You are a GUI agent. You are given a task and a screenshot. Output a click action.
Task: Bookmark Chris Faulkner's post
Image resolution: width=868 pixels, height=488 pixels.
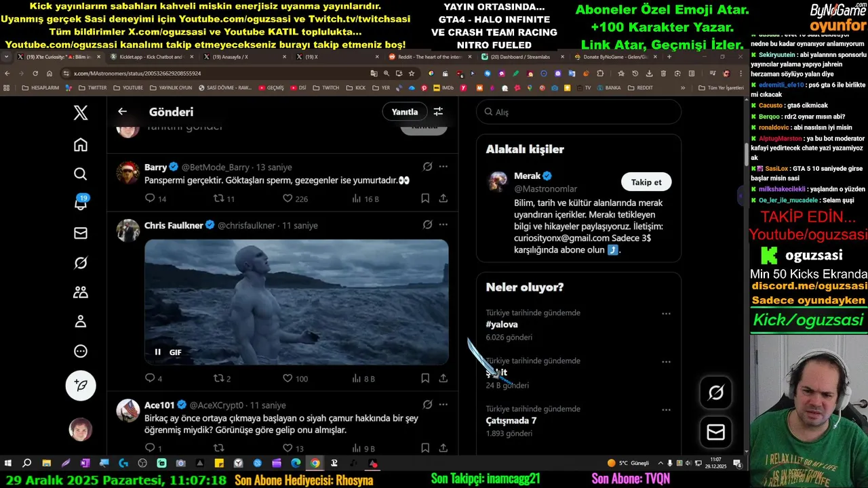[x=425, y=379]
